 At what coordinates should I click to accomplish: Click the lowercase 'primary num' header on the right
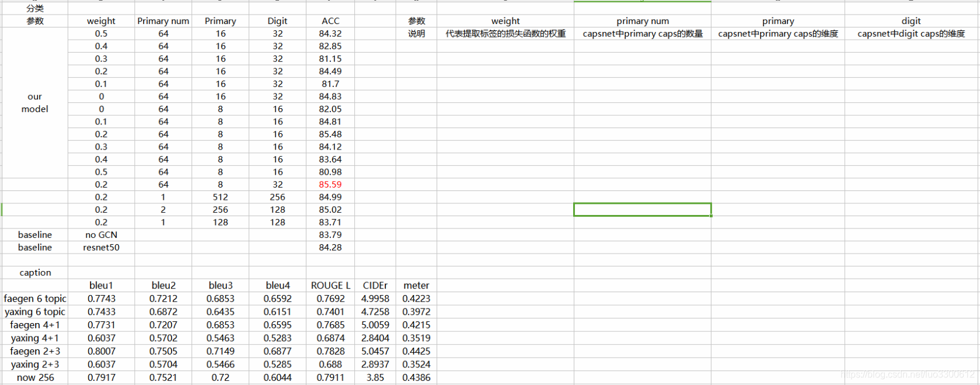pyautogui.click(x=643, y=21)
